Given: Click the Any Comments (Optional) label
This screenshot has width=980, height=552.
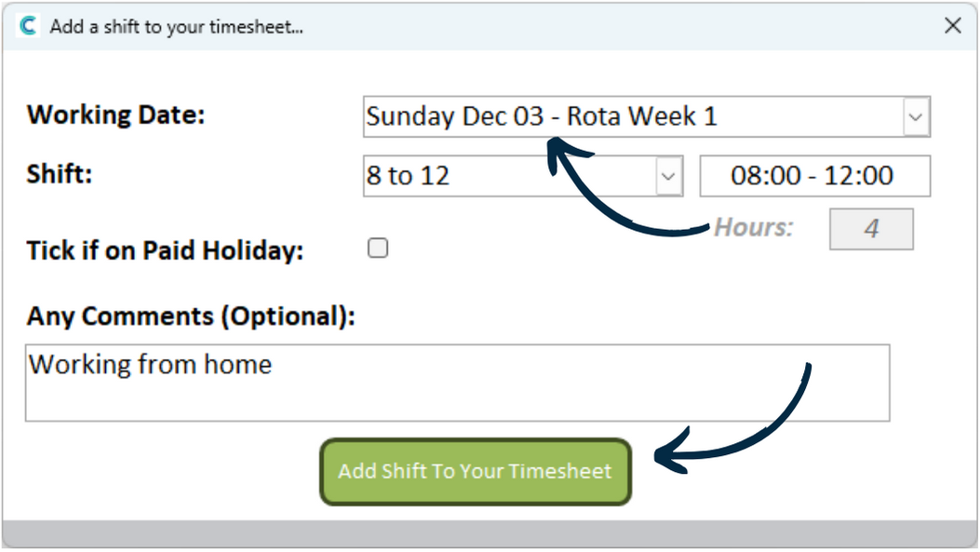Looking at the screenshot, I should [191, 316].
